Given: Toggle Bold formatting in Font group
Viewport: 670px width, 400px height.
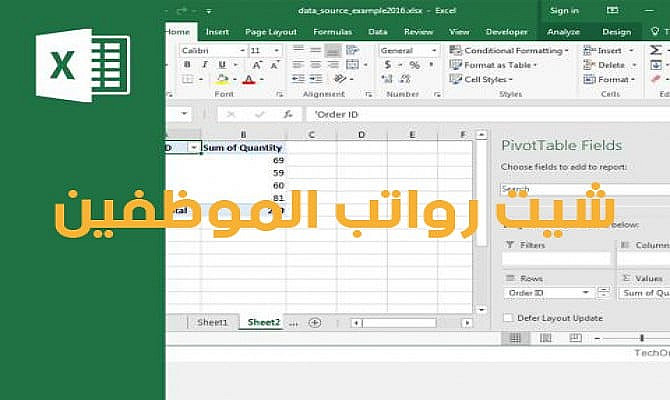Looking at the screenshot, I should (187, 65).
